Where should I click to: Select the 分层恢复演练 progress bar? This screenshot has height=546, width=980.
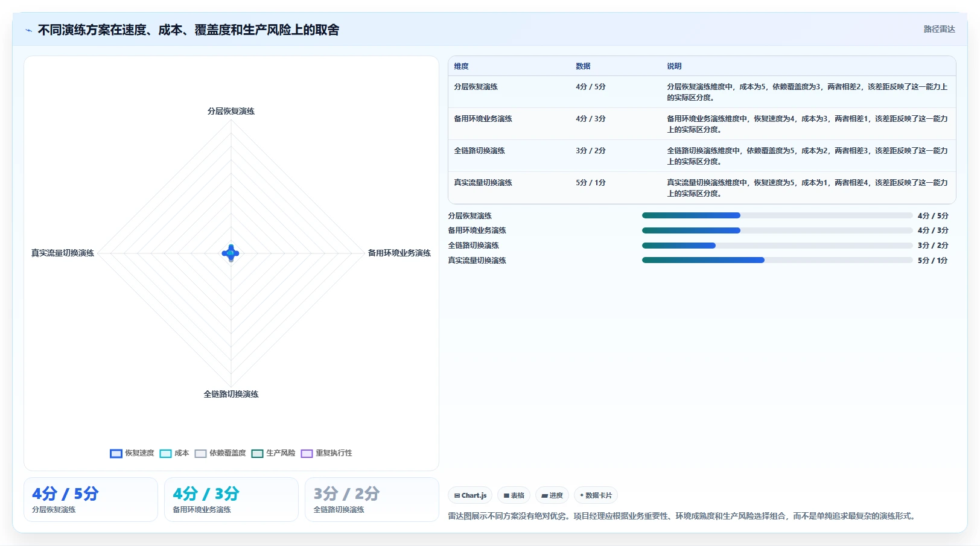777,215
